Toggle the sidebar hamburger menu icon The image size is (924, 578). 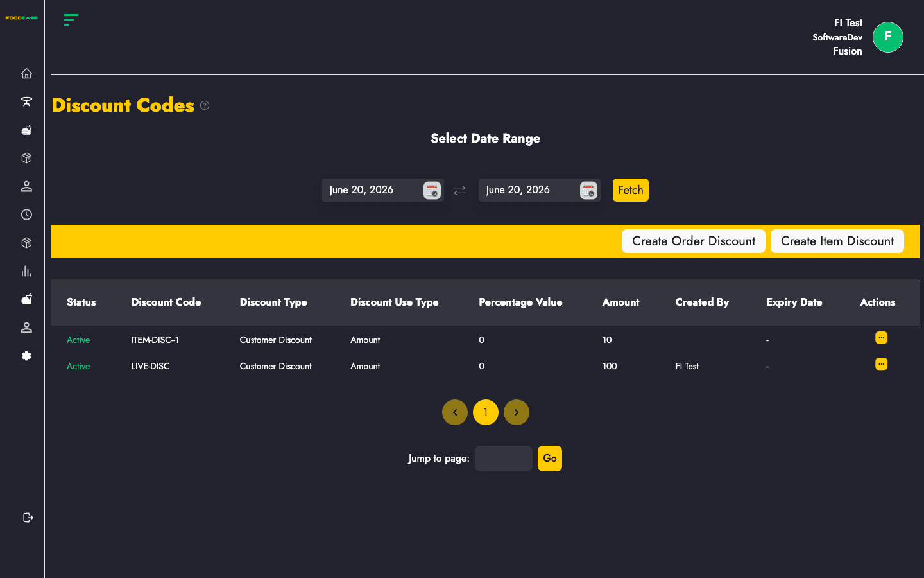coord(71,19)
